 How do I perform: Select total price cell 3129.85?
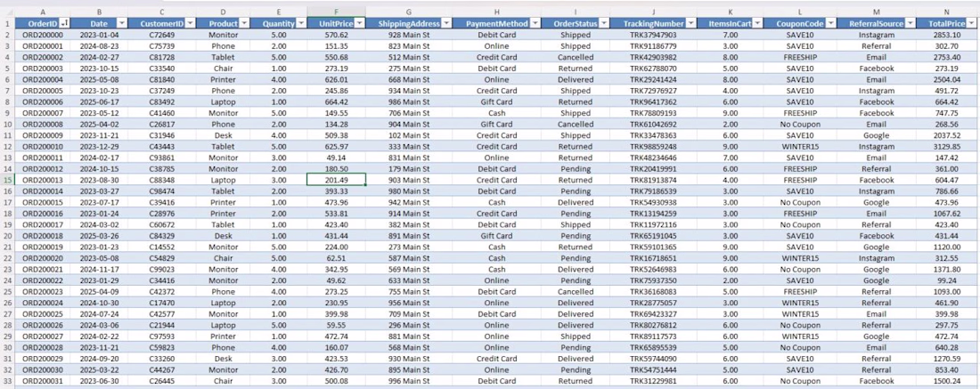pos(948,146)
